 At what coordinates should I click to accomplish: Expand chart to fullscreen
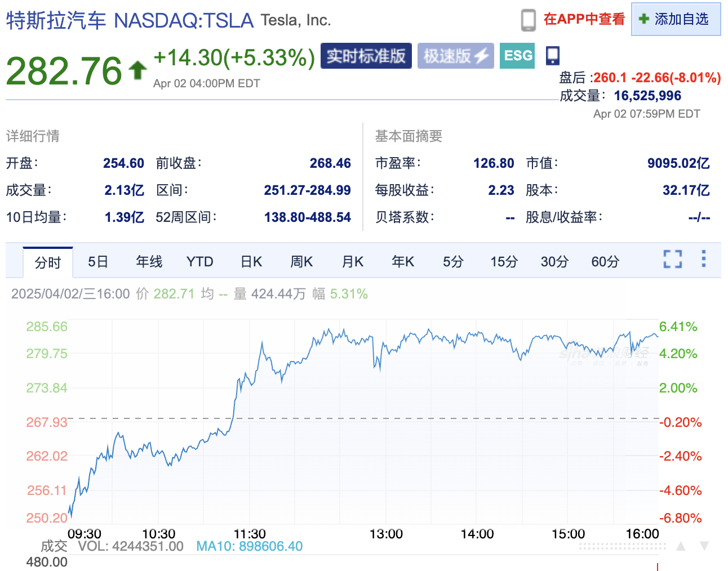pos(672,259)
